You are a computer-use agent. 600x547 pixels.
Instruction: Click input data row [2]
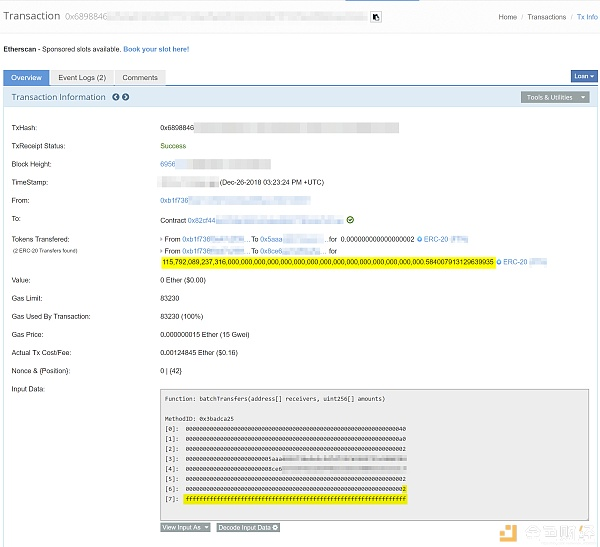(x=285, y=449)
